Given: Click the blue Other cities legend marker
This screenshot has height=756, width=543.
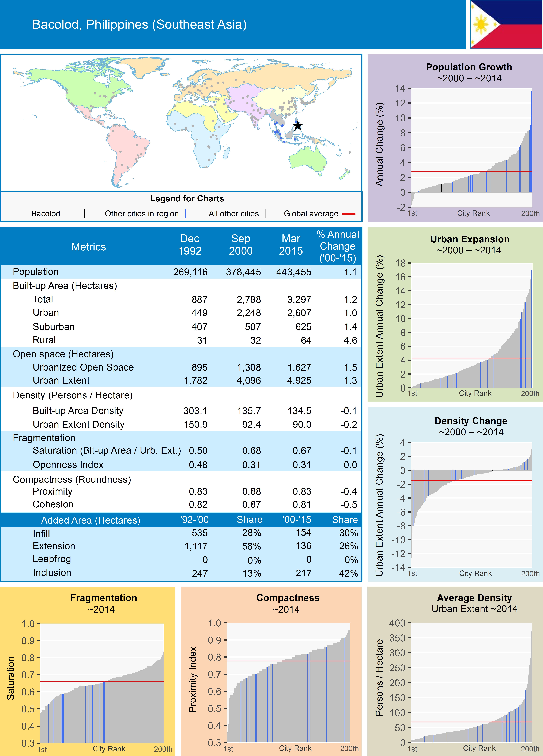Looking at the screenshot, I should click(185, 213).
